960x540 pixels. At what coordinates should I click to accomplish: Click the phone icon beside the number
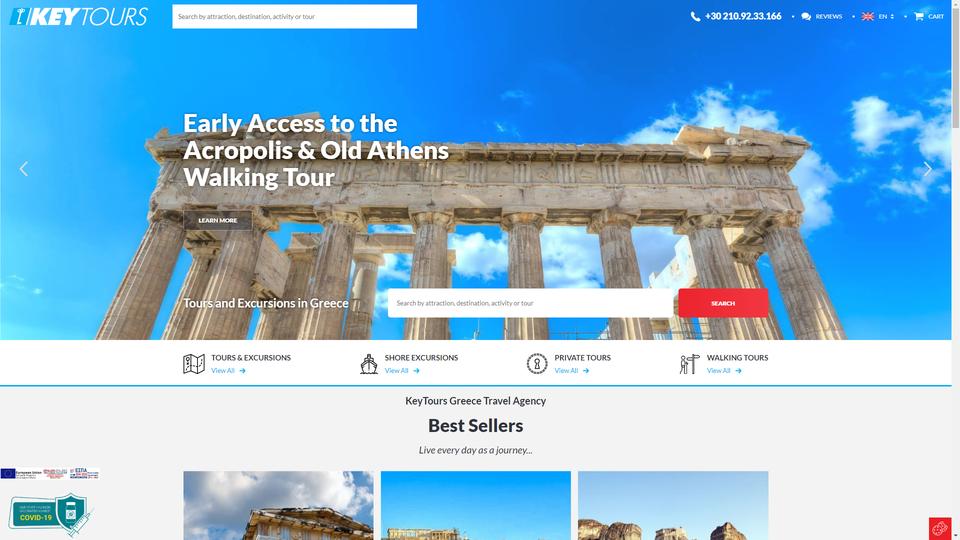[x=696, y=17]
